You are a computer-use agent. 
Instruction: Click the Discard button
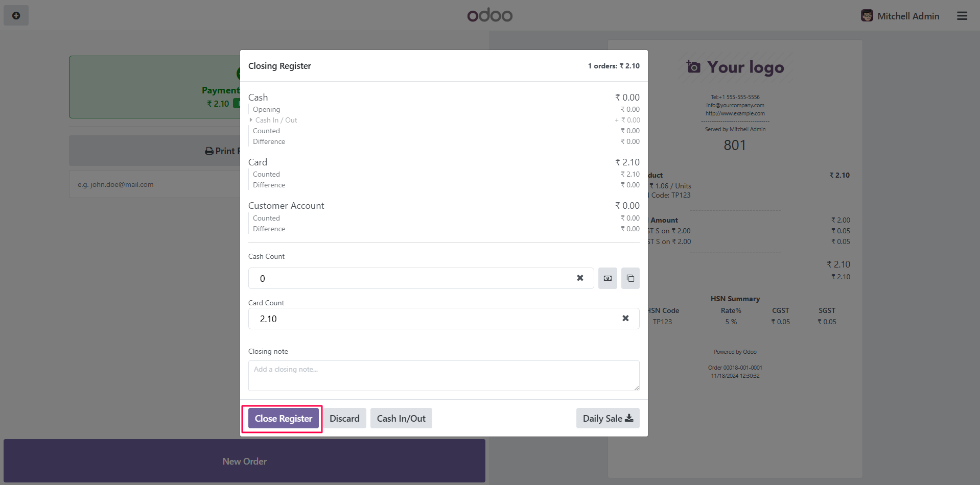click(344, 419)
